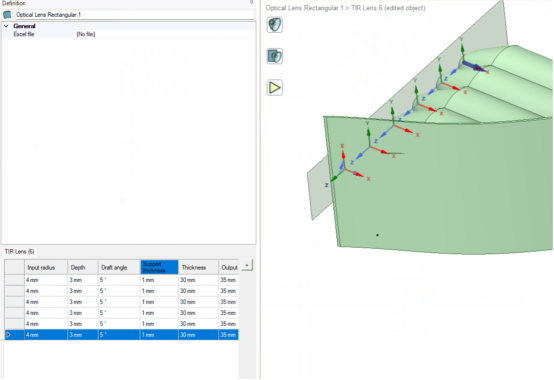Viewport: 554px width, 380px height.
Task: Collapse the General section
Action: coord(6,26)
